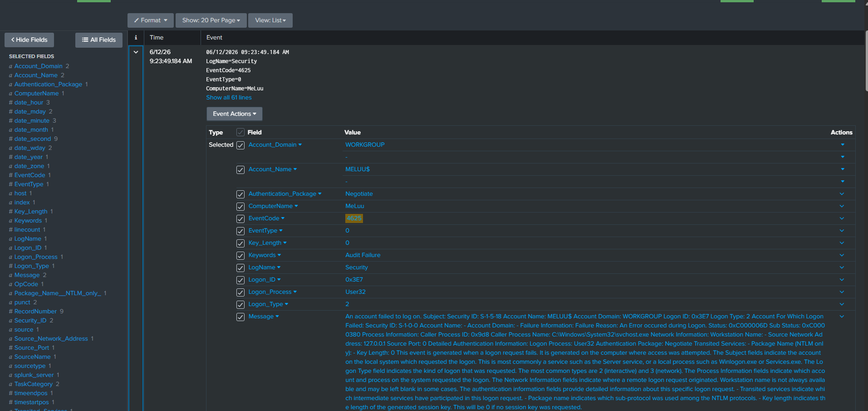This screenshot has width=868, height=411.
Task: Click the MELUU$ account name value
Action: [358, 169]
